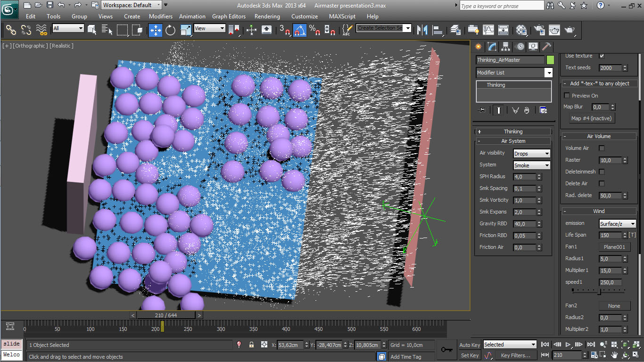Image resolution: width=644 pixels, height=362 pixels.
Task: Click the green object color swatch
Action: 550,60
